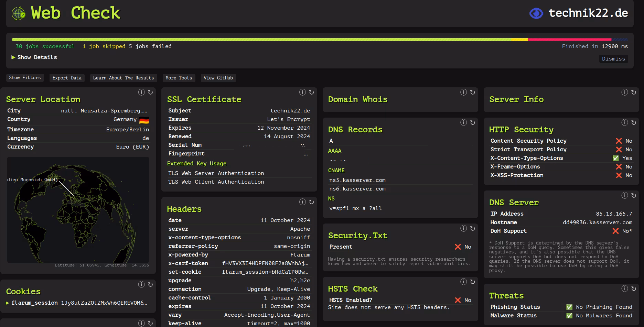Viewport: 644px width, 327px height.
Task: Refresh the Server Location card
Action: 150,92
